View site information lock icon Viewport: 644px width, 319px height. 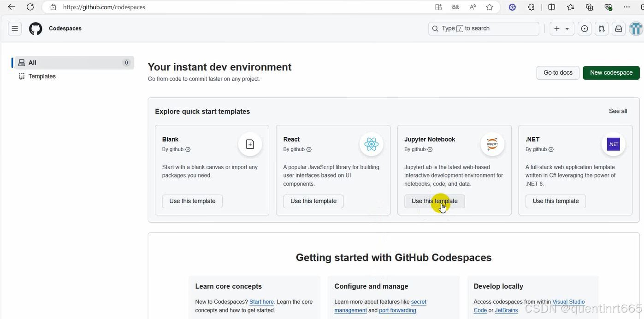pyautogui.click(x=53, y=7)
